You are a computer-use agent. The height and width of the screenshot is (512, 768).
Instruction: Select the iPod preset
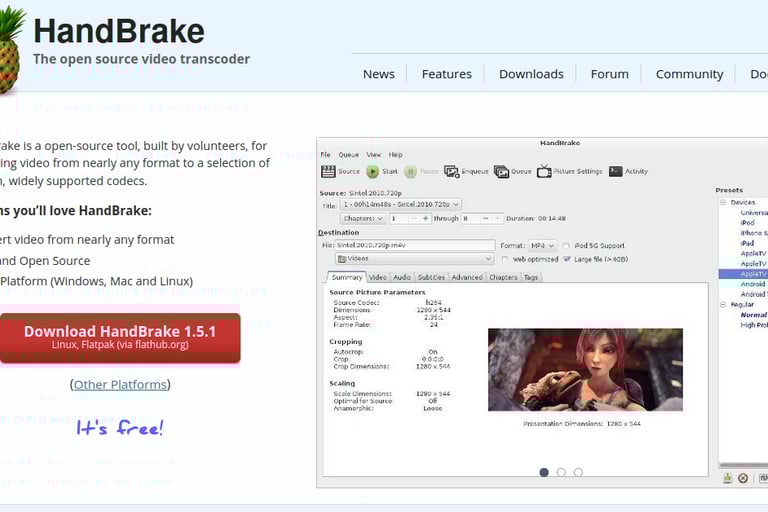coord(747,223)
